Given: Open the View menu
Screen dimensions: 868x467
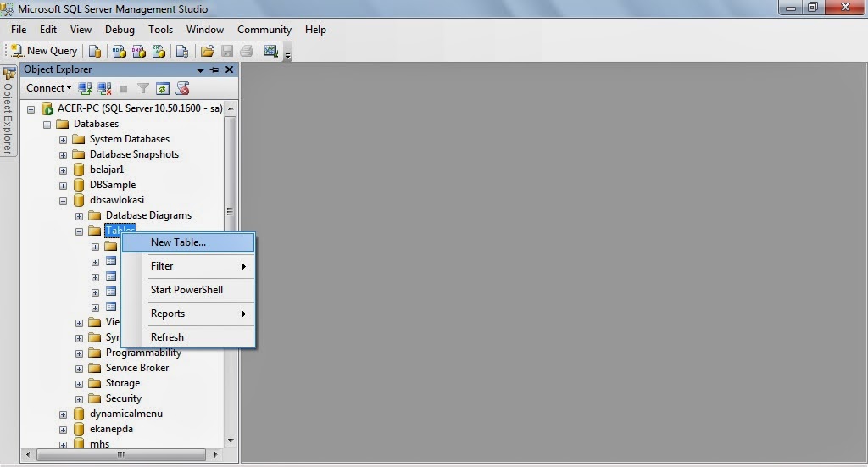Looking at the screenshot, I should pos(81,30).
